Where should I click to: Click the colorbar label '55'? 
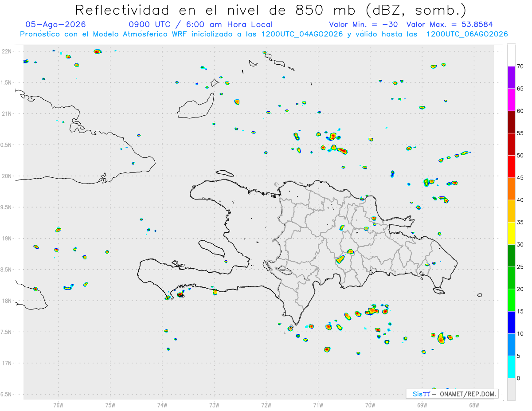click(520, 133)
